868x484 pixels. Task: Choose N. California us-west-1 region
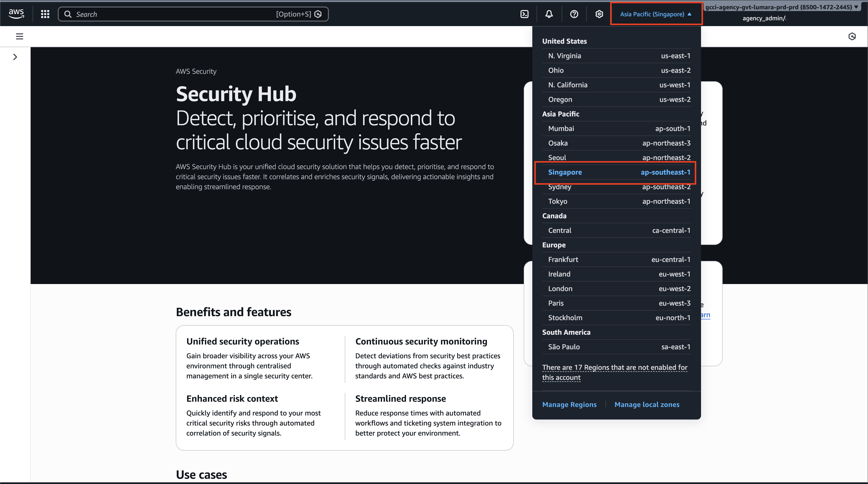click(616, 85)
